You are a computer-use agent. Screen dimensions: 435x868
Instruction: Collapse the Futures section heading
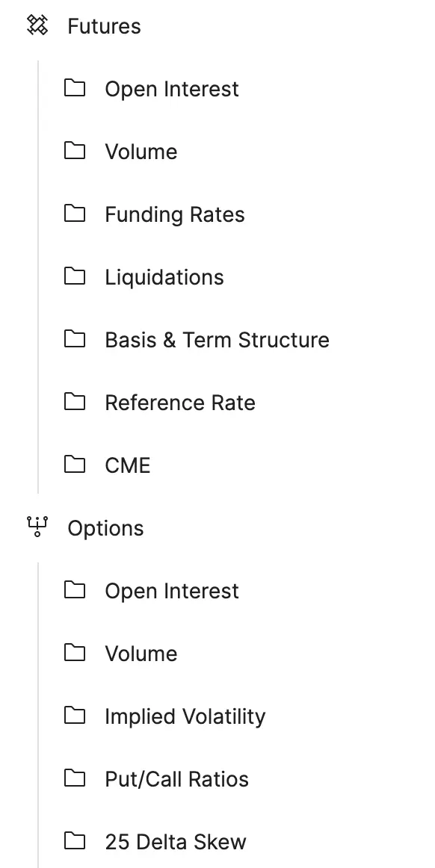104,26
